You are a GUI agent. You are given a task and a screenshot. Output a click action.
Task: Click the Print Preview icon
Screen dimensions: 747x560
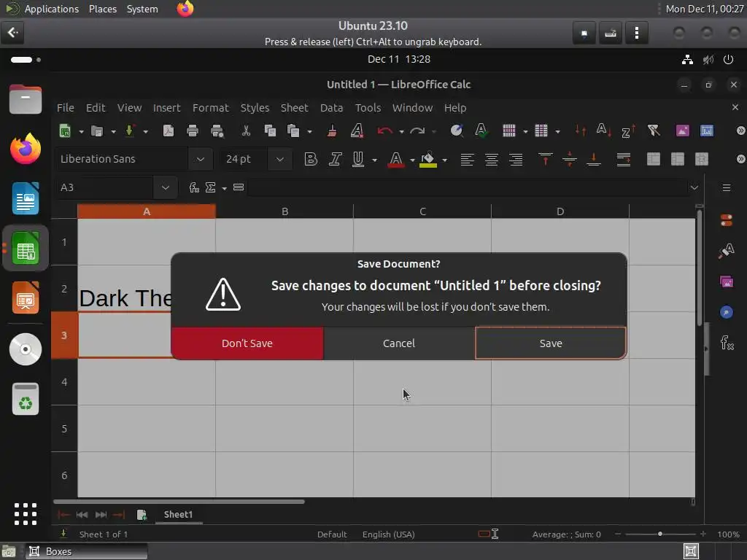(x=217, y=131)
